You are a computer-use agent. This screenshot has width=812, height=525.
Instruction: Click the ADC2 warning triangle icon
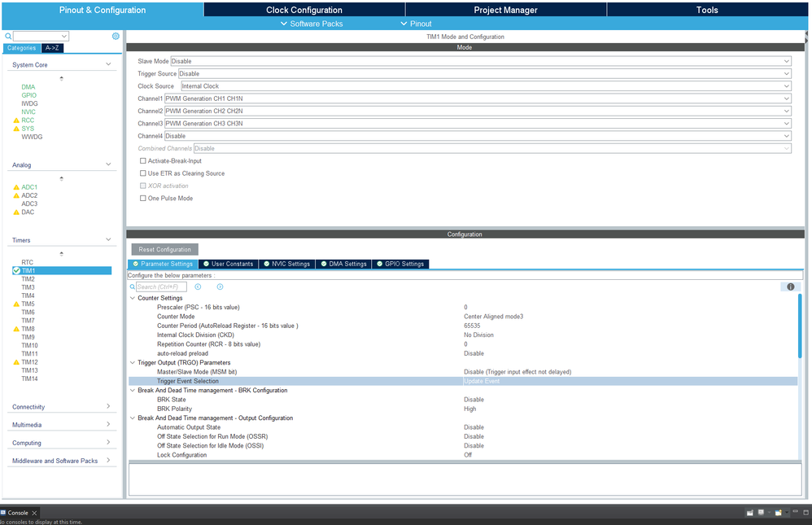point(16,195)
